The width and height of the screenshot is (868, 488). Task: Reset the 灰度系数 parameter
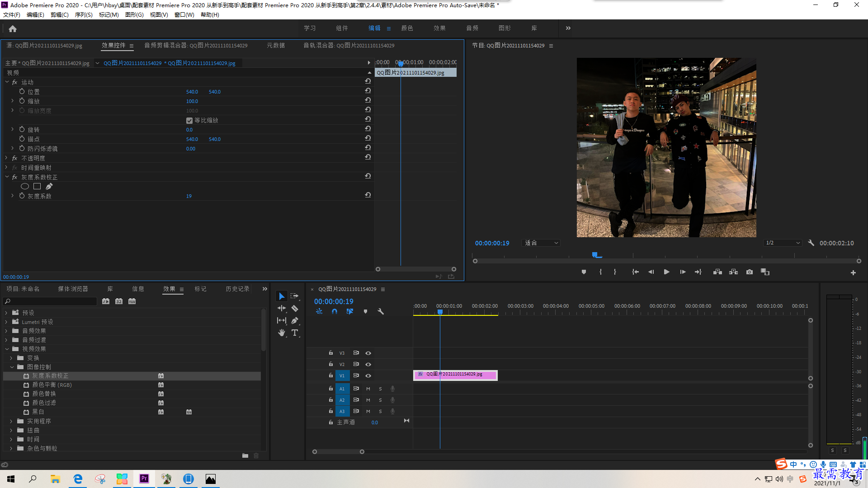click(x=368, y=195)
